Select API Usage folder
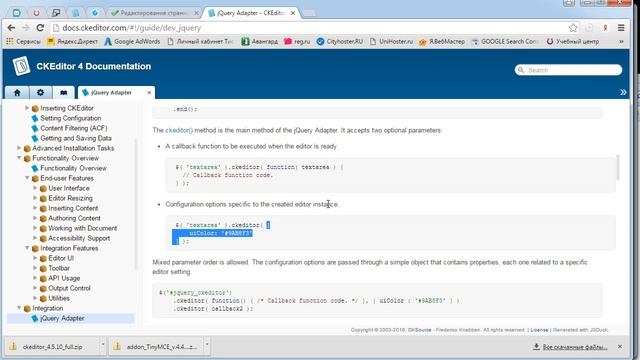 coord(64,278)
